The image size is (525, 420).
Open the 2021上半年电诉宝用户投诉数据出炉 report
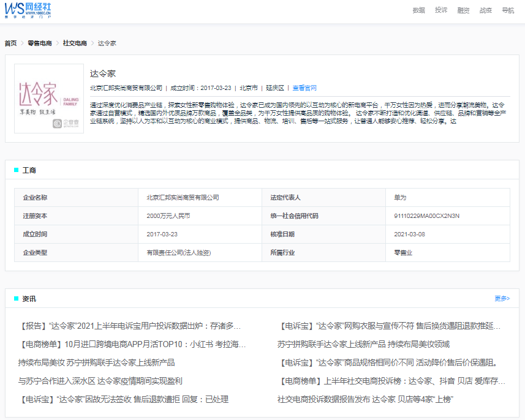pos(130,326)
